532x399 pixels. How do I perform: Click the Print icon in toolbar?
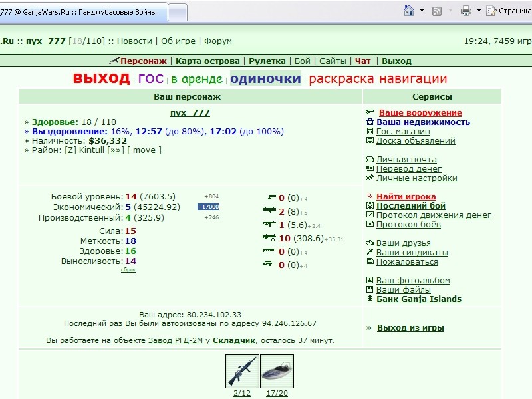pyautogui.click(x=466, y=11)
